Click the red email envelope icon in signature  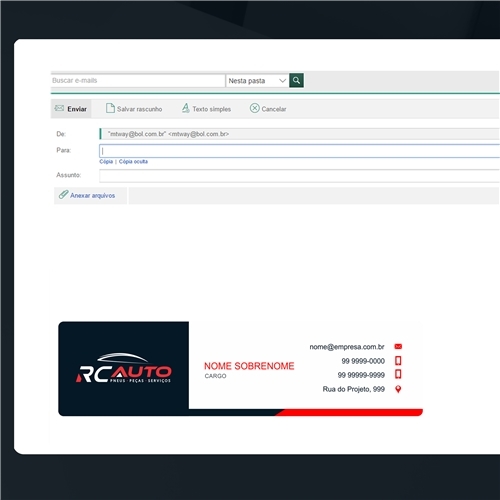coord(398,347)
